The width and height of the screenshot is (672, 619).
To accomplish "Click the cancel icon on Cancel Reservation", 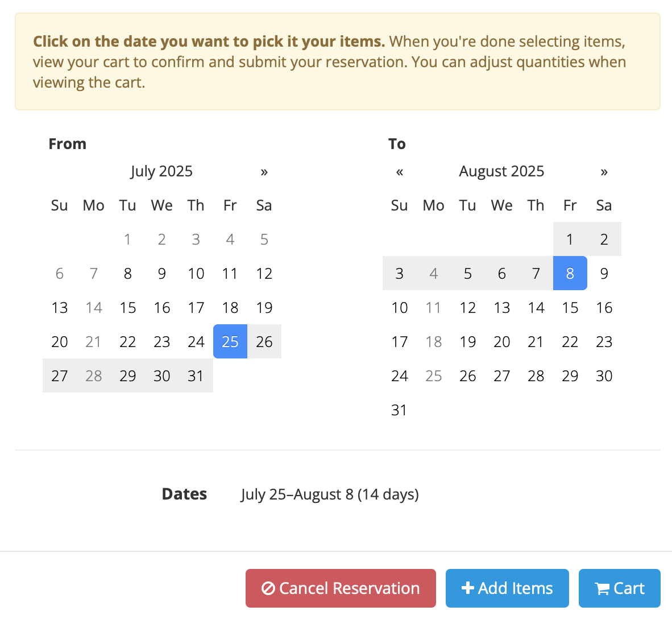I will pyautogui.click(x=269, y=588).
